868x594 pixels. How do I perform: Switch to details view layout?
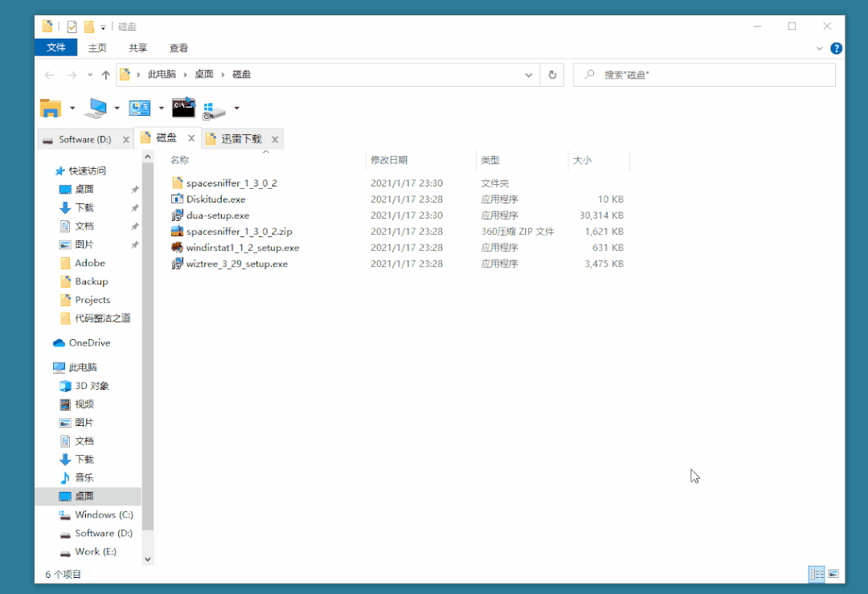[x=817, y=574]
